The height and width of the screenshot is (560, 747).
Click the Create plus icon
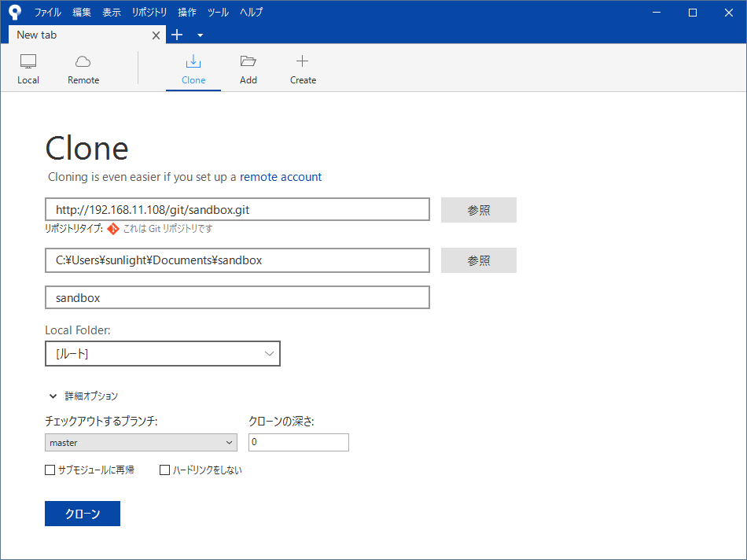point(303,62)
